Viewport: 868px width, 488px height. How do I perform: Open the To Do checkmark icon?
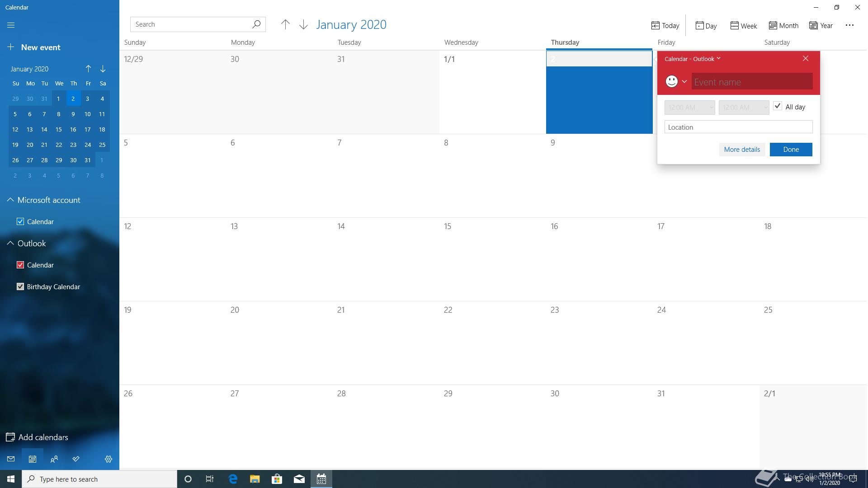(76, 459)
